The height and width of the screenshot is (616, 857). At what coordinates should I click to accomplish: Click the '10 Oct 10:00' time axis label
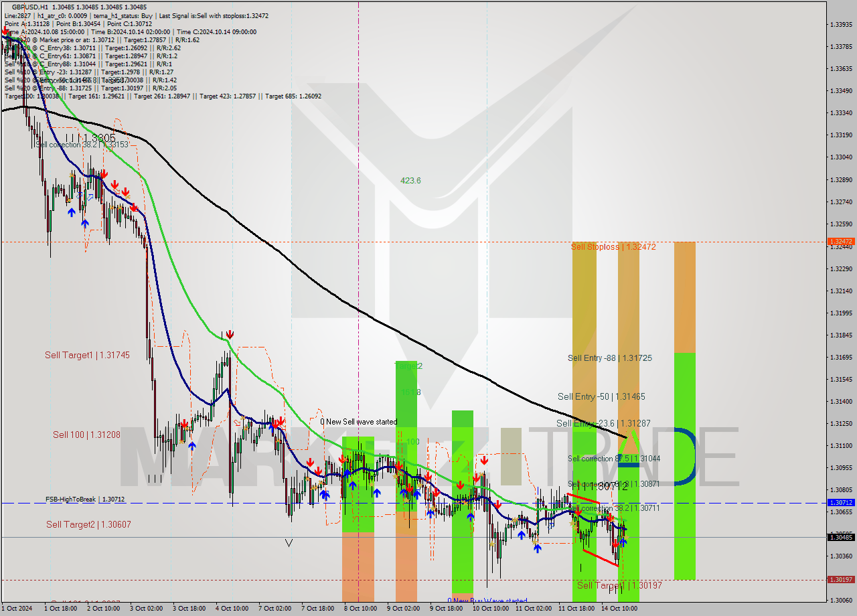coord(490,609)
